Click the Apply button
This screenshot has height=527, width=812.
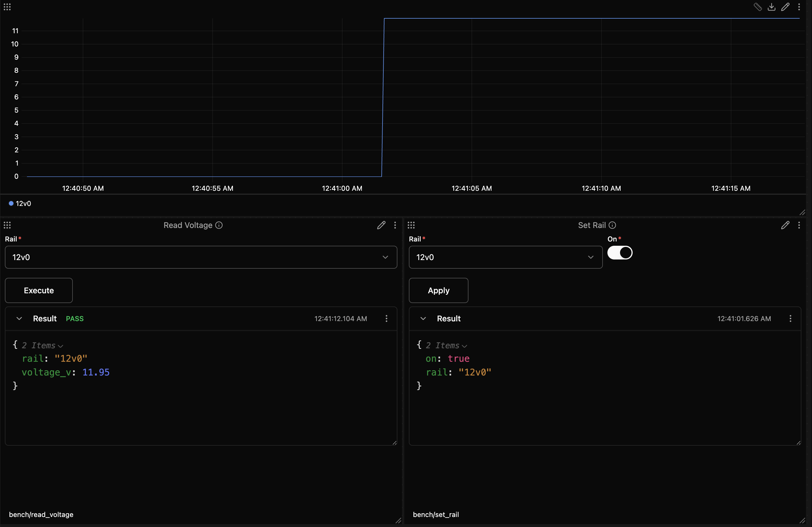pyautogui.click(x=438, y=290)
